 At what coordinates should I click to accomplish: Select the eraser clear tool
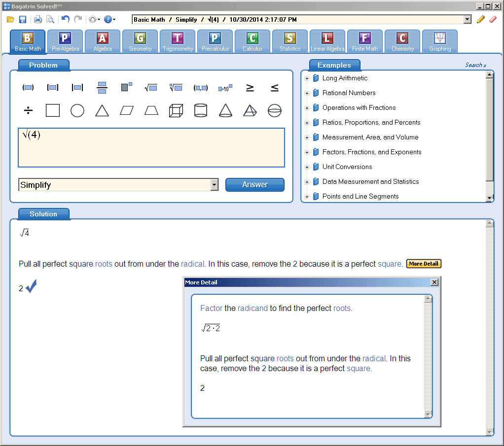[x=493, y=19]
